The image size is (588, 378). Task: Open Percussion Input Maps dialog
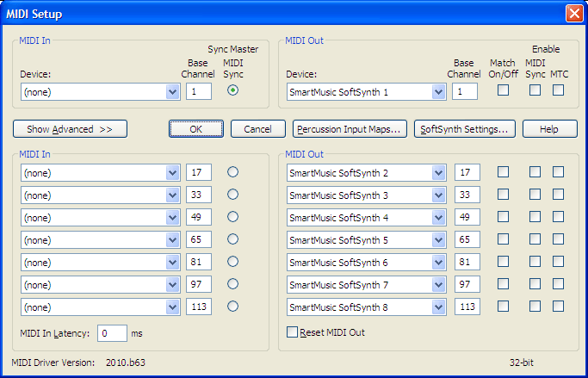click(x=350, y=129)
